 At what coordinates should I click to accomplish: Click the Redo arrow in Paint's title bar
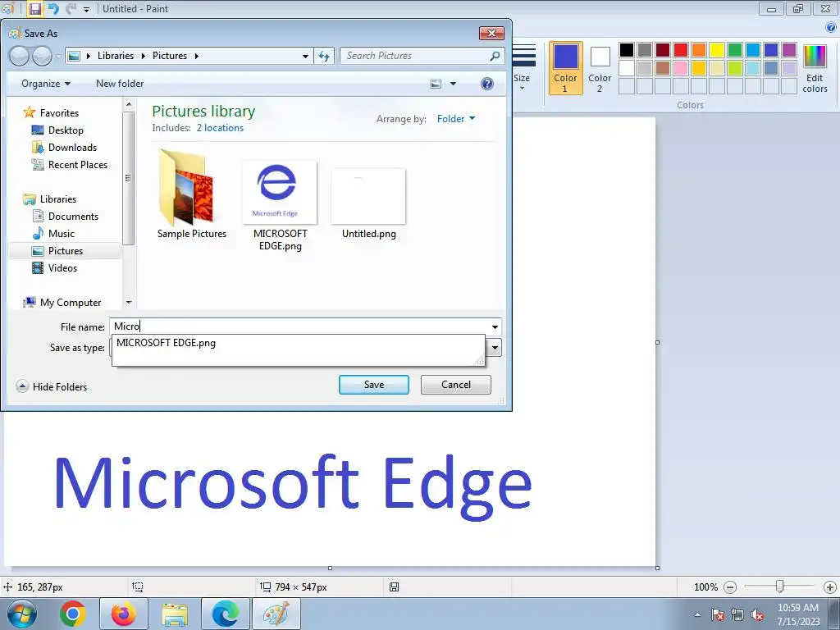tap(71, 8)
